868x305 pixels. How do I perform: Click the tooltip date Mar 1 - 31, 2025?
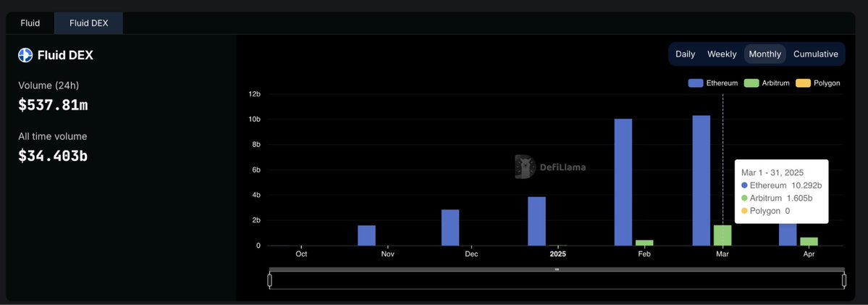point(772,172)
